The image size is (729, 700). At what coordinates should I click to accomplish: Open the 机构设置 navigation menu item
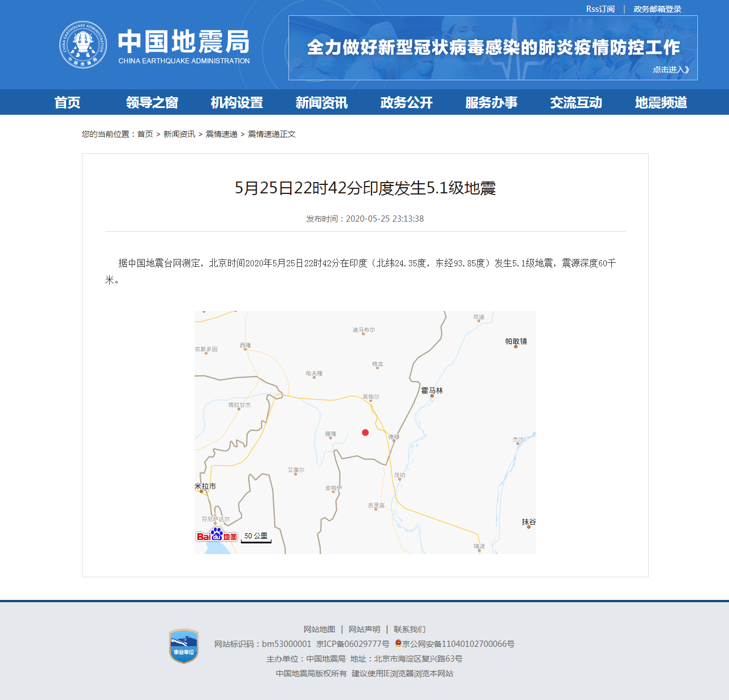[x=237, y=102]
